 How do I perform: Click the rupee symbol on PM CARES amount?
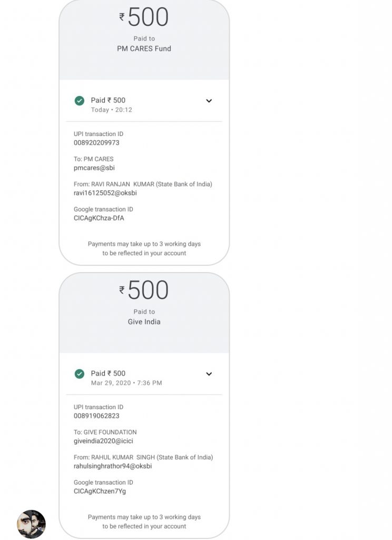point(122,17)
